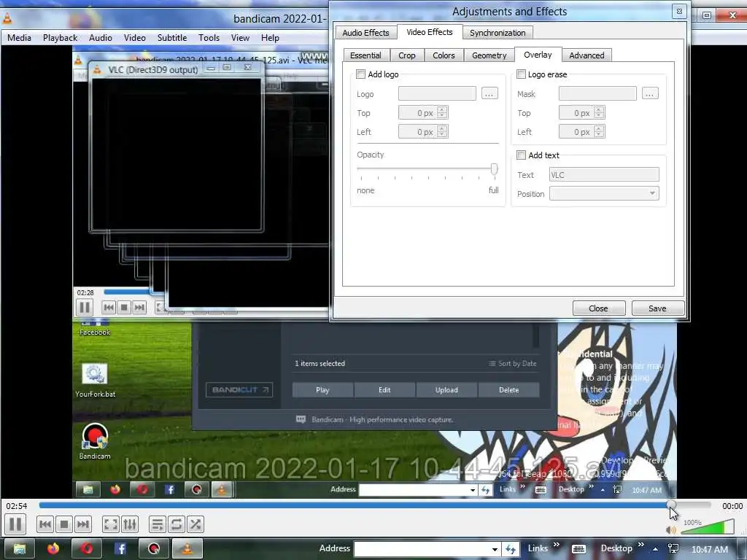
Task: Browse for a Mask file
Action: pyautogui.click(x=650, y=93)
